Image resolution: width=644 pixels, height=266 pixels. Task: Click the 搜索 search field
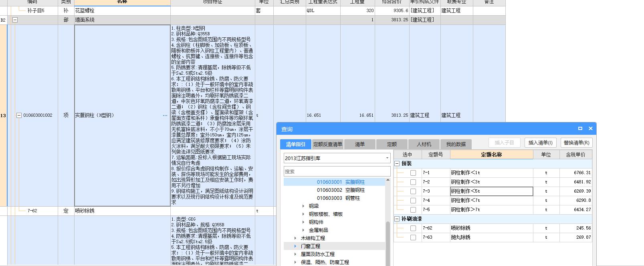click(337, 171)
